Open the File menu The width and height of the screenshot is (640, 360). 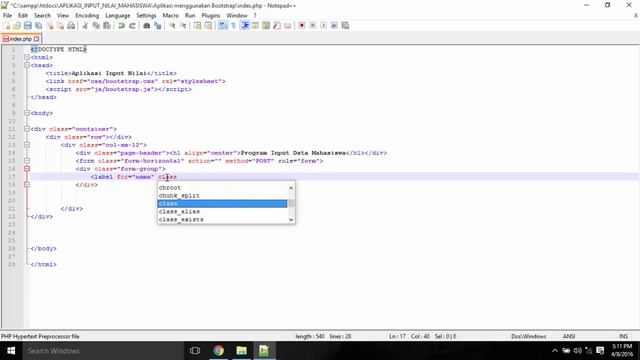(x=7, y=16)
